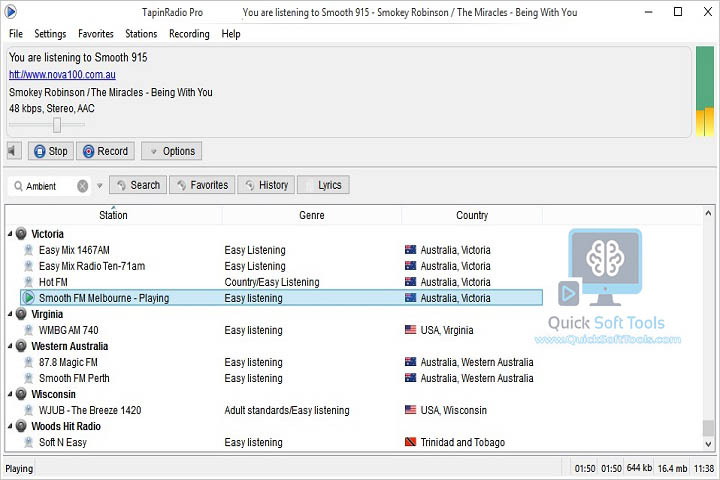Click the Trinidad and Tobago flag icon
The width and height of the screenshot is (720, 480).
coord(411,442)
